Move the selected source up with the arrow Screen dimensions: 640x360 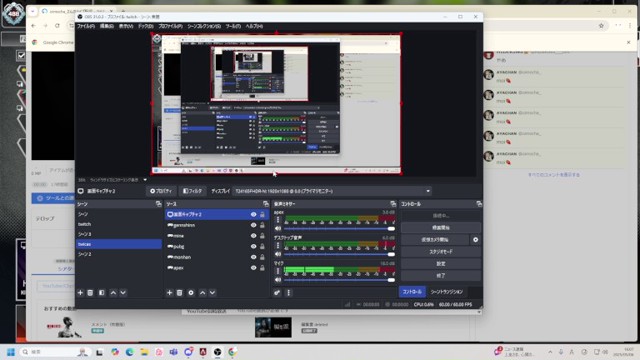point(202,293)
